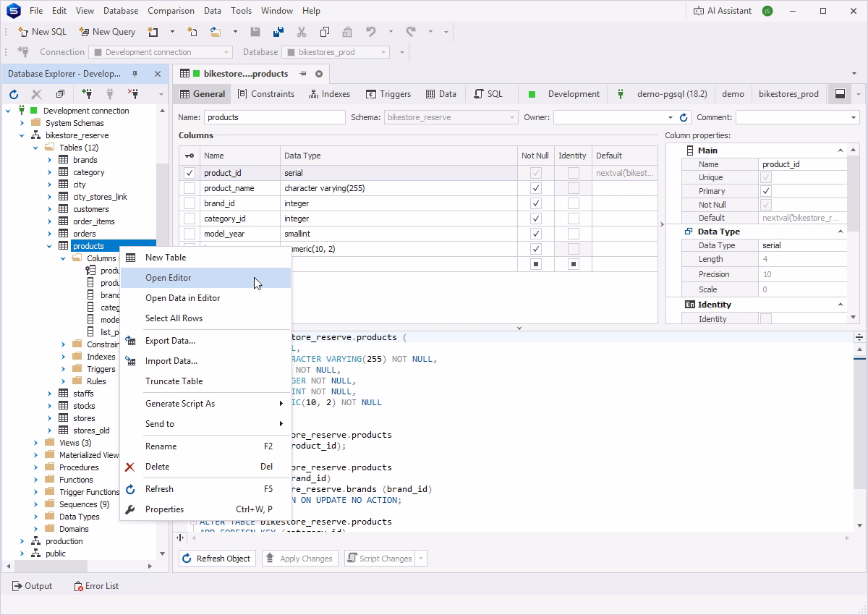Image resolution: width=868 pixels, height=615 pixels.
Task: Toggle Not Null for model_year column
Action: click(x=535, y=234)
